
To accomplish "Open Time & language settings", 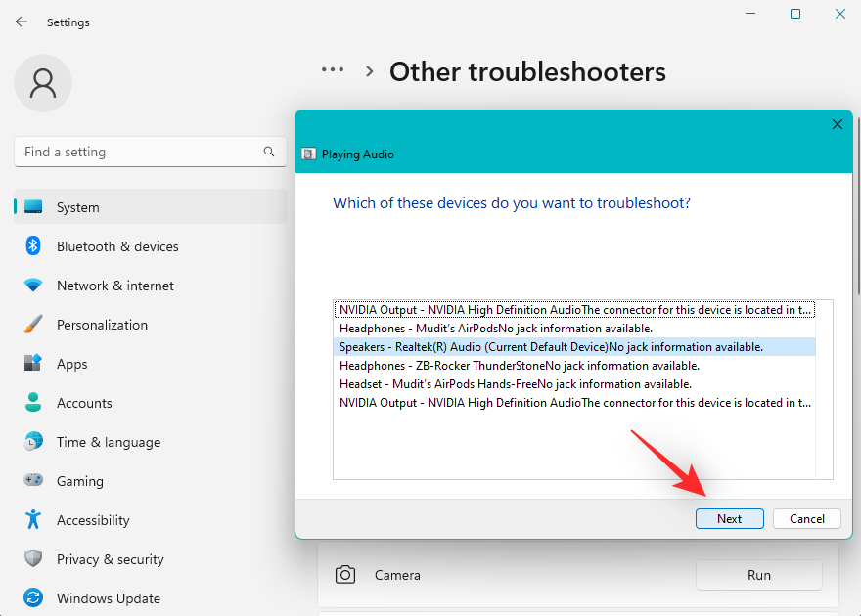I will click(x=151, y=442).
